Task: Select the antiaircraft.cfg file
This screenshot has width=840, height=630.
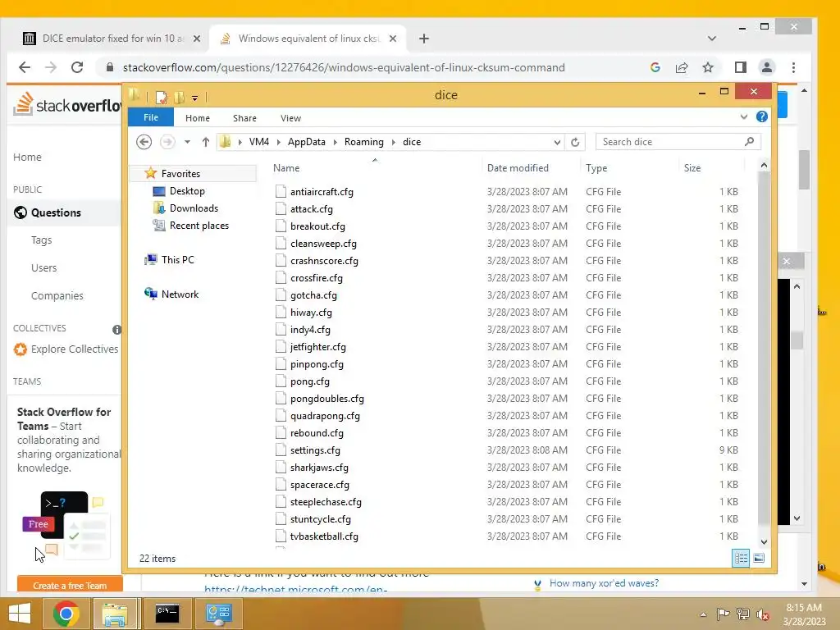Action: 322,192
